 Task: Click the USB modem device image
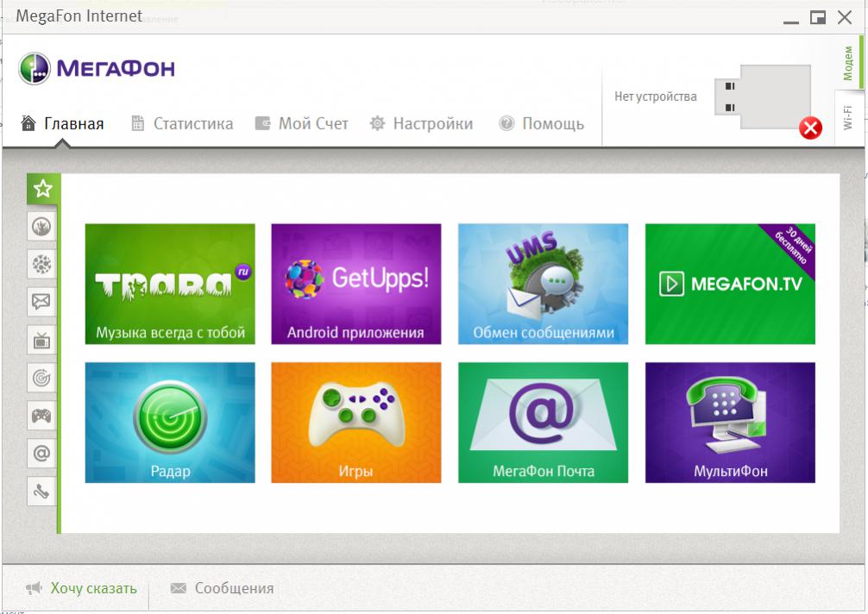(763, 97)
